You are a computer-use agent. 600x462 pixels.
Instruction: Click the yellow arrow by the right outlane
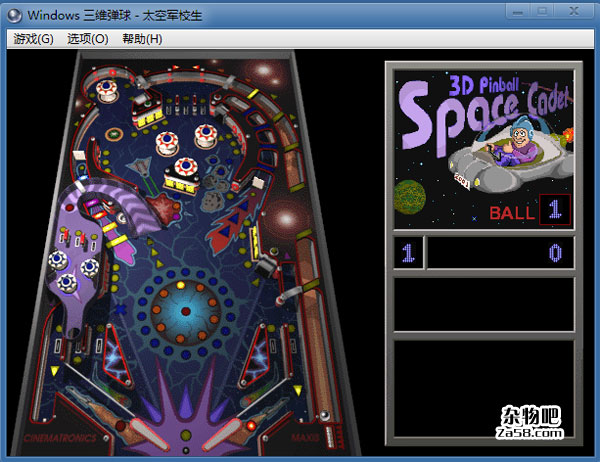tap(298, 390)
